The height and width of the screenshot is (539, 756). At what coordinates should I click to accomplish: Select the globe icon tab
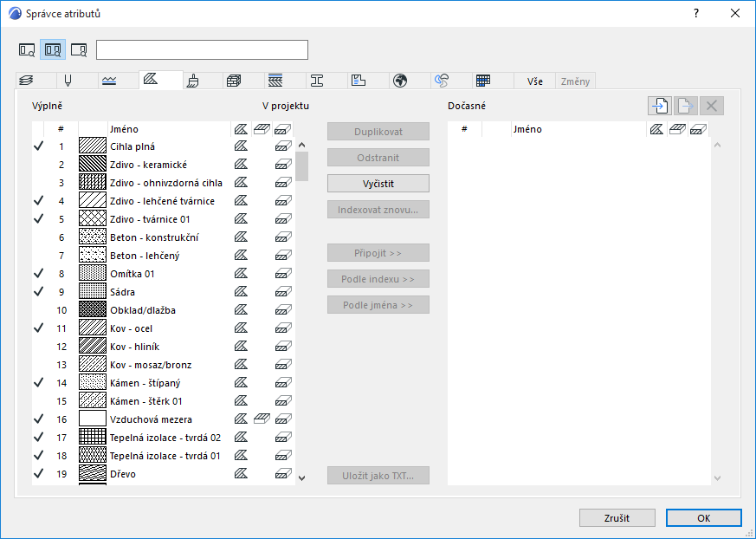(400, 81)
